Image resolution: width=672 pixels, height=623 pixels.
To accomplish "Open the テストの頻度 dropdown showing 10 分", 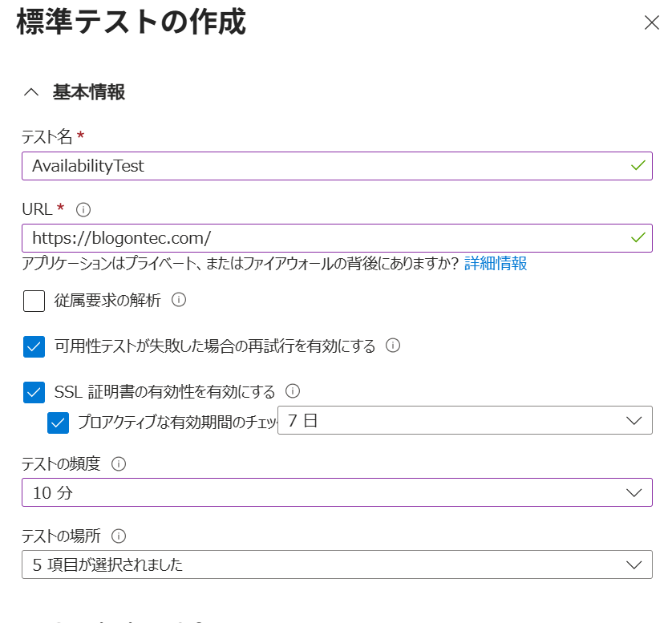I will coord(337,492).
